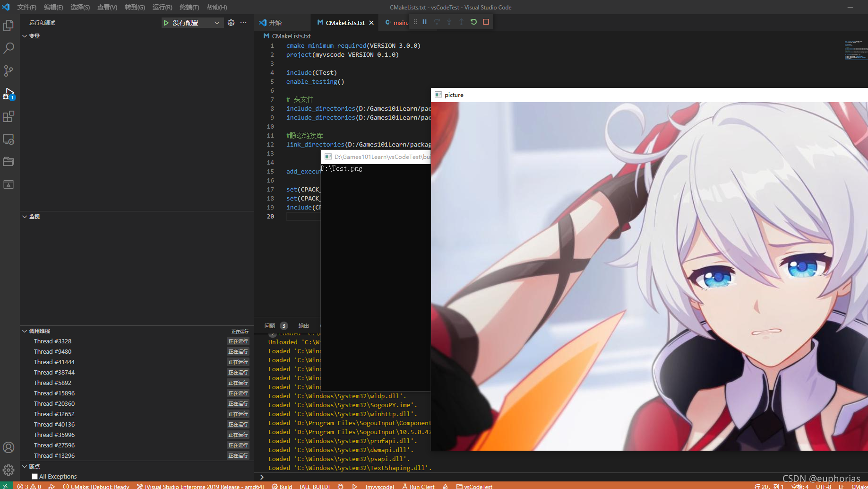Open the File menu

pos(26,7)
